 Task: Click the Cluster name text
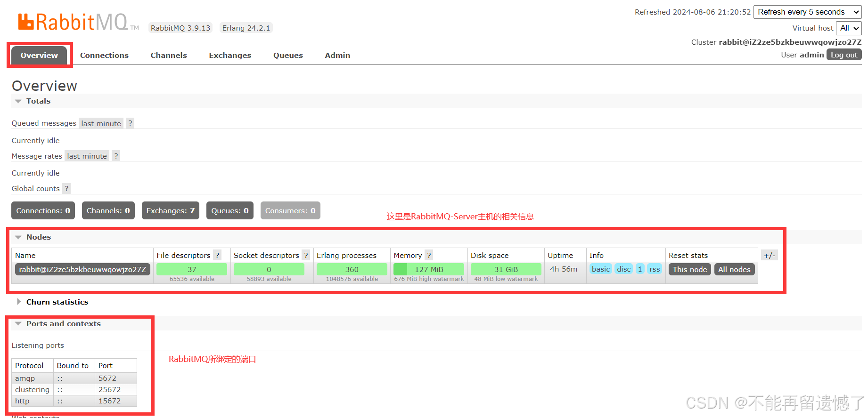tap(790, 42)
